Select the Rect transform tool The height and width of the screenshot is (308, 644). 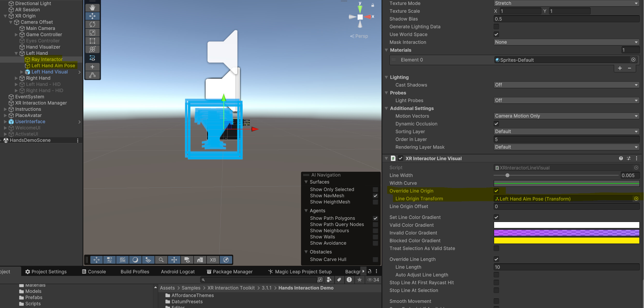point(92,41)
